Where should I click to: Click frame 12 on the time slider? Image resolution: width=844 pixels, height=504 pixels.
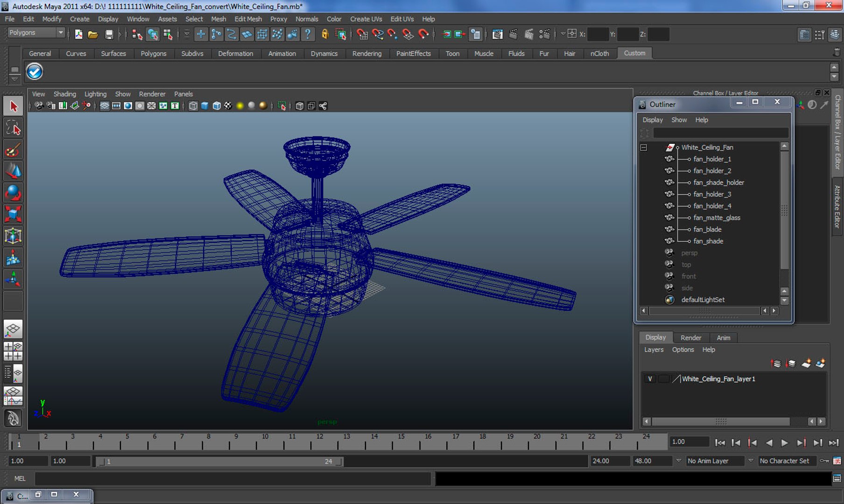point(320,442)
